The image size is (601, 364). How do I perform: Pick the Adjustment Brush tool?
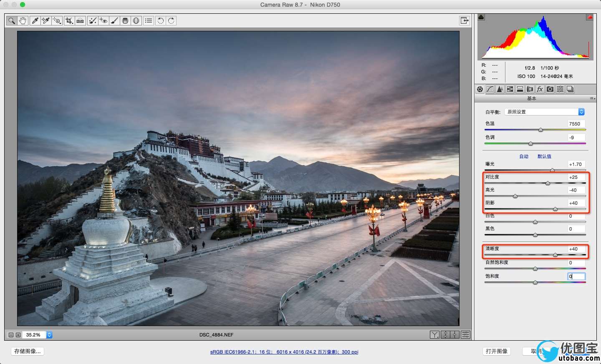coord(114,20)
